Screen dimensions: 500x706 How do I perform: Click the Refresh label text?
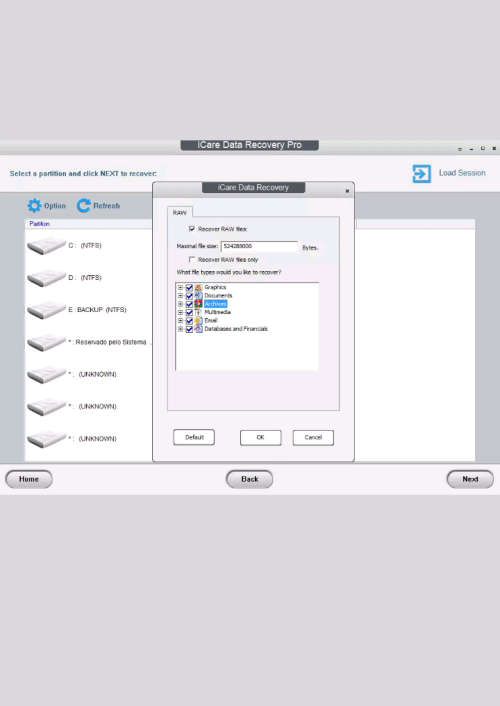click(107, 206)
